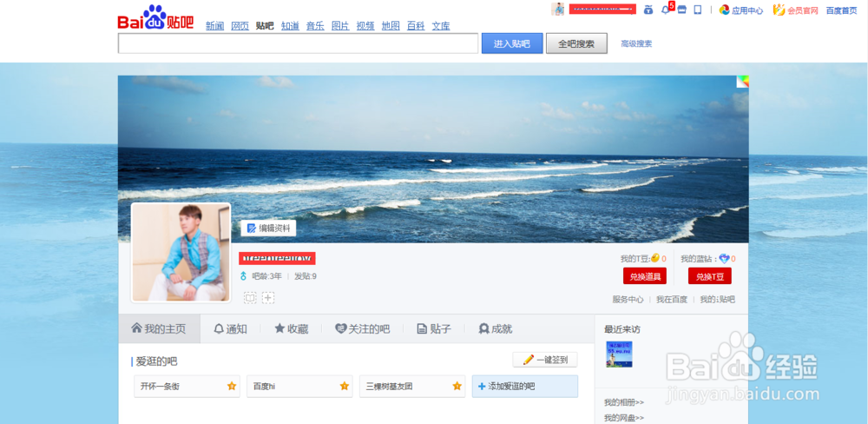Open the small user avatar in top bar
This screenshot has height=424, width=868.
click(x=557, y=10)
